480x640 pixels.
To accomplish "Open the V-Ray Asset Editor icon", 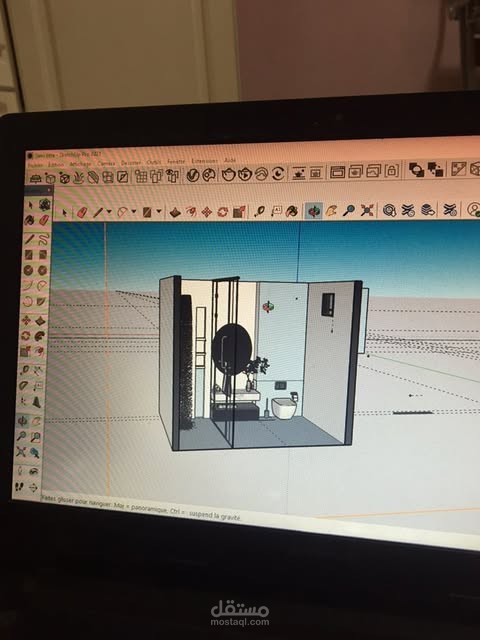I will [193, 176].
